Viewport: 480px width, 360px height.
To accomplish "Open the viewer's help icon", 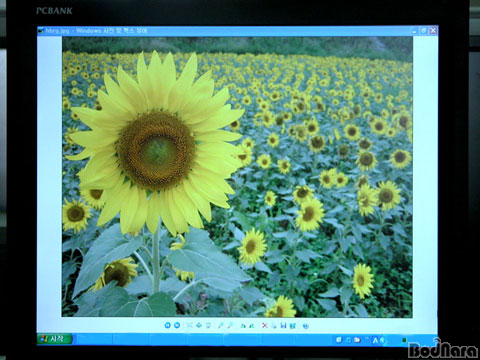I will 305,326.
